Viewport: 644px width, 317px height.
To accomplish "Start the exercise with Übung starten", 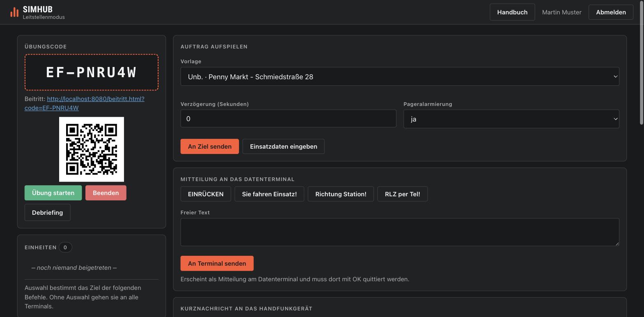I will tap(53, 193).
